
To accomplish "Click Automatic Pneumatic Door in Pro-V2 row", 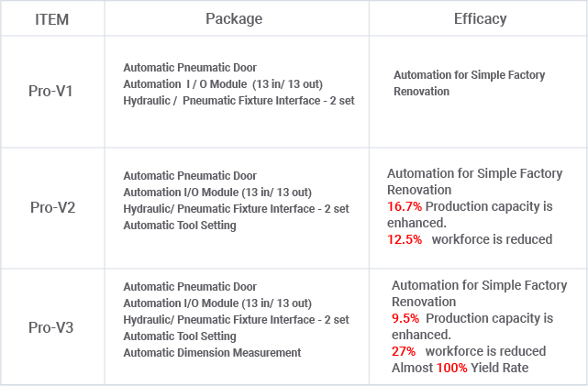I will tap(190, 175).
